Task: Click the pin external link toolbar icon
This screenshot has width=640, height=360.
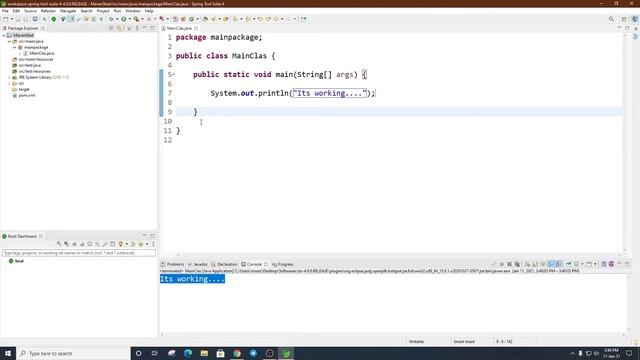Action: coord(303,19)
